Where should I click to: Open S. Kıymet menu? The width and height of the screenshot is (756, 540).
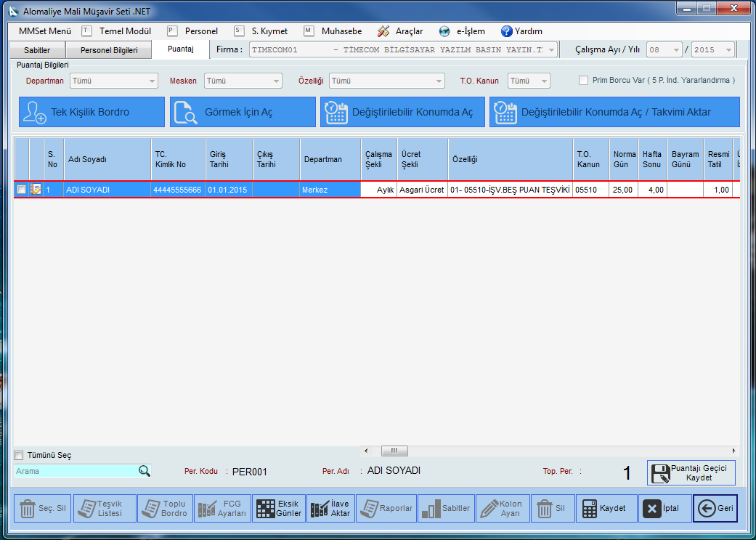[x=261, y=31]
